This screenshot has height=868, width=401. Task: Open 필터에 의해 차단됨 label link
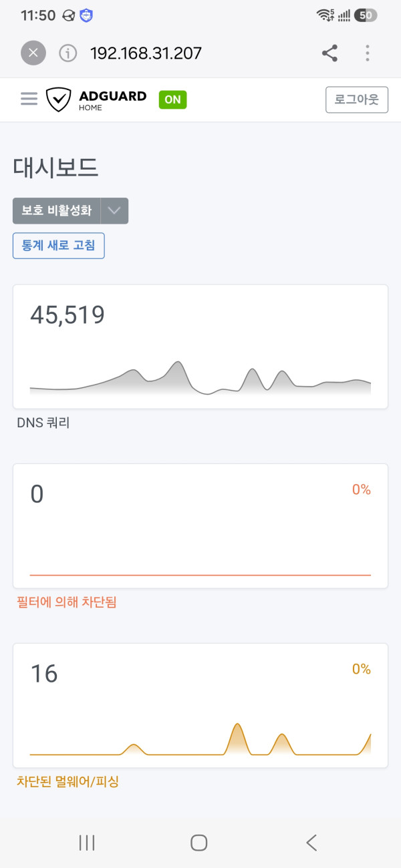67,602
